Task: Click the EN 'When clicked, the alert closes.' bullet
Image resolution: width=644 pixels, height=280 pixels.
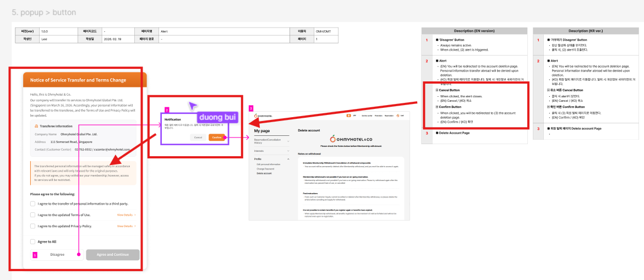Action: [x=461, y=96]
